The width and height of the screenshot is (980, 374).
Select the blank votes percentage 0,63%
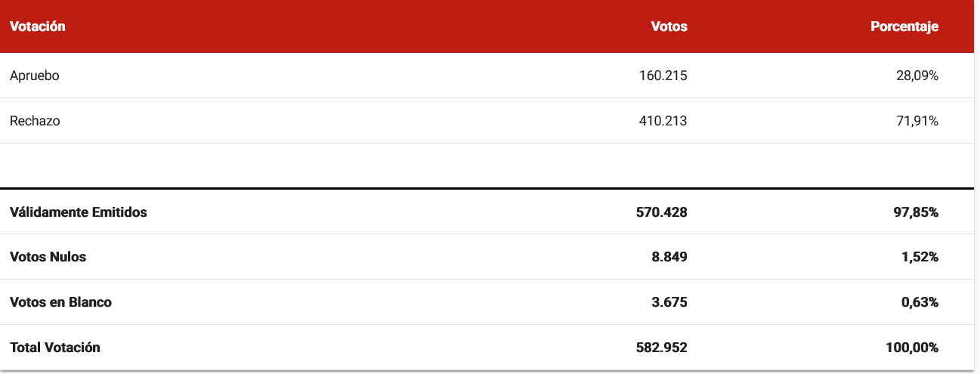coord(918,302)
